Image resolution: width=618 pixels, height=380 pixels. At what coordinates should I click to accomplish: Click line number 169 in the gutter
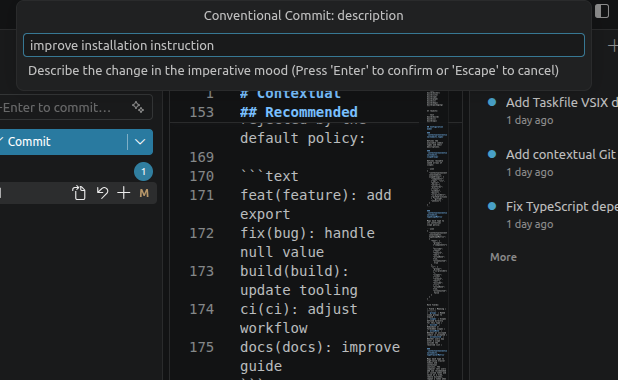click(201, 157)
